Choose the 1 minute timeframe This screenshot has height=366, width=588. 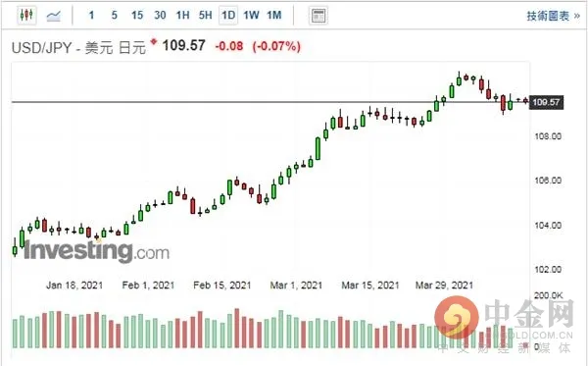[x=91, y=16]
